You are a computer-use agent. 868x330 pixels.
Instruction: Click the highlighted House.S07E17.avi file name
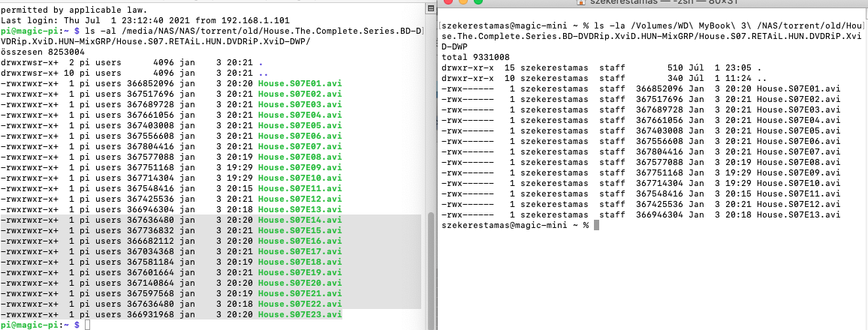(x=300, y=251)
